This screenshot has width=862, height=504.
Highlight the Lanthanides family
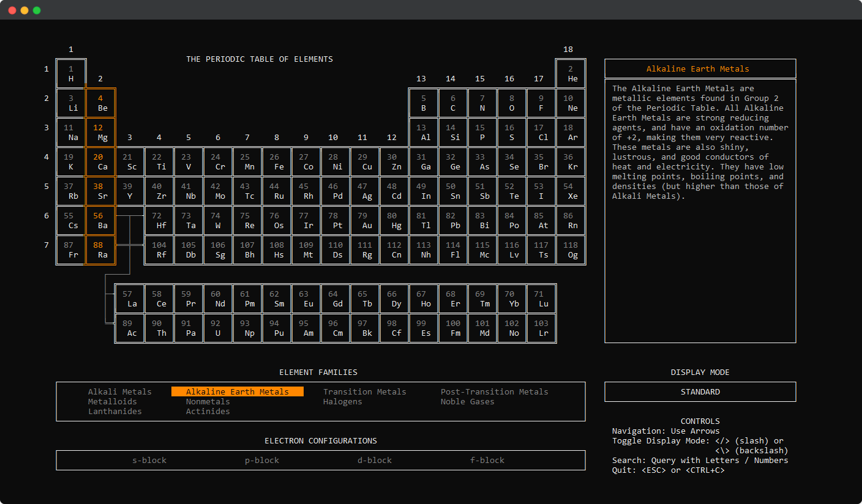(x=115, y=411)
